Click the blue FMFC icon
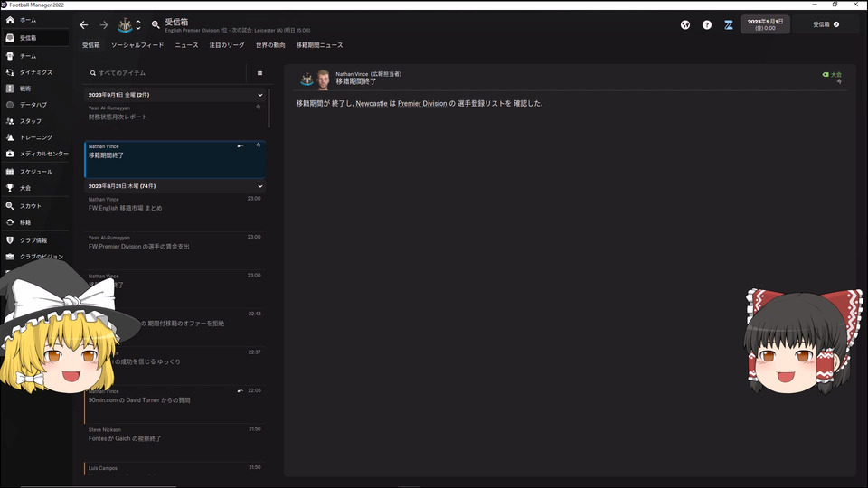This screenshot has height=488, width=868. [729, 25]
